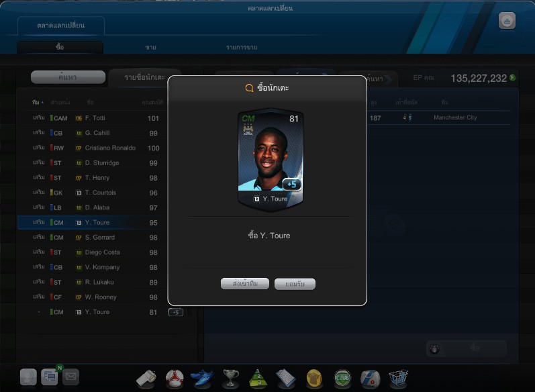Switch to the ซื้อ sub-tab

60,47
